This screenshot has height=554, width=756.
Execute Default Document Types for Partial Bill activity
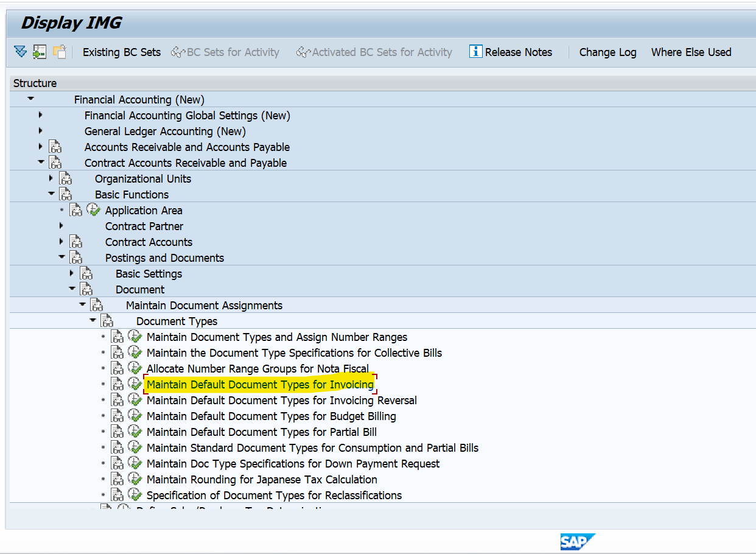pos(135,432)
